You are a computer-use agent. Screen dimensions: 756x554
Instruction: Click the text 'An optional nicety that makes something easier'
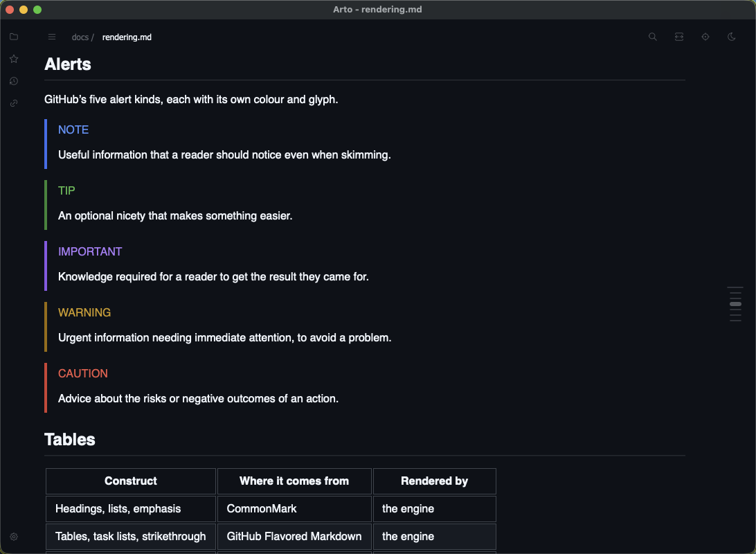click(x=174, y=215)
